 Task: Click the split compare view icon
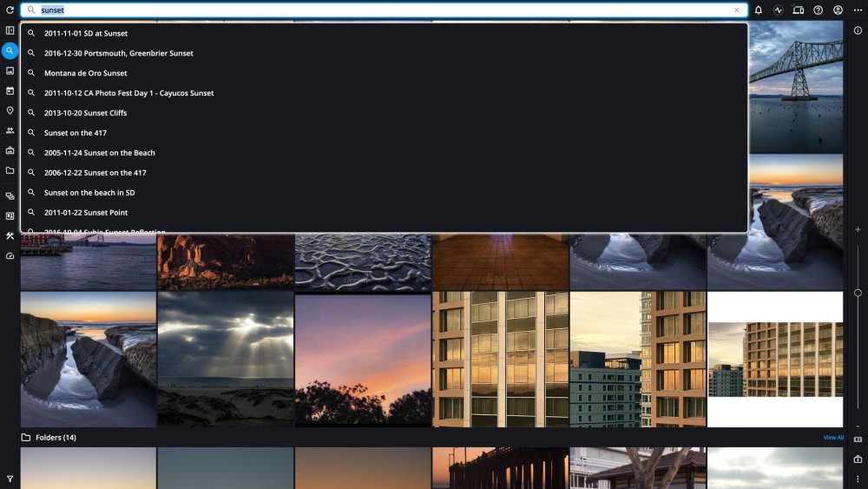point(858,439)
